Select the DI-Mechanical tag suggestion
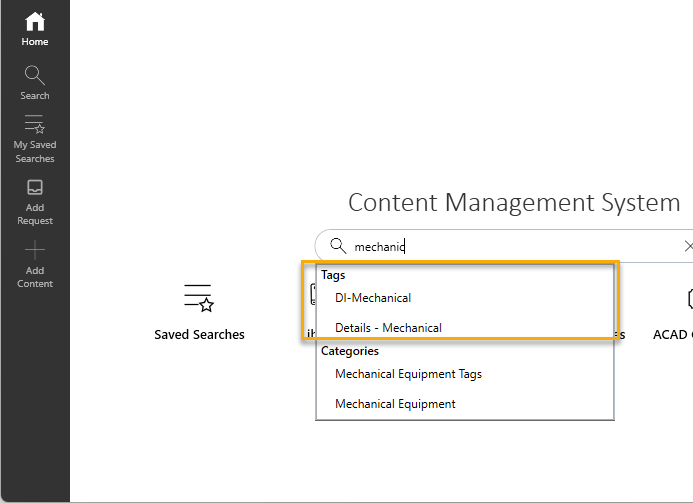 click(x=373, y=298)
